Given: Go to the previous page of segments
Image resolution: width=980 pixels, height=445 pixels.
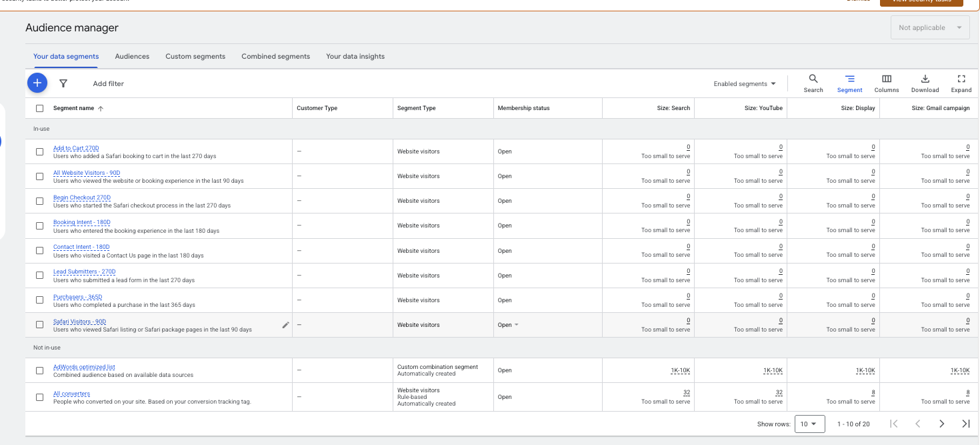Looking at the screenshot, I should [917, 424].
